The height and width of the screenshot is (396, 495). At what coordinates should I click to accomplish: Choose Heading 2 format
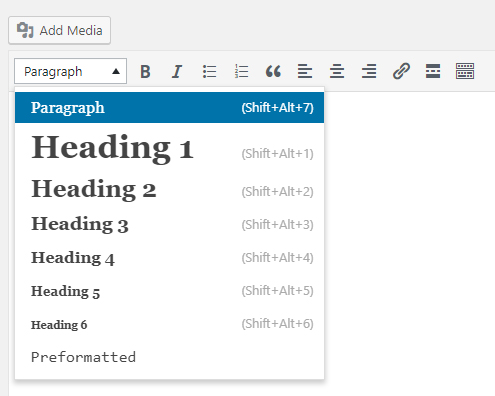169,189
